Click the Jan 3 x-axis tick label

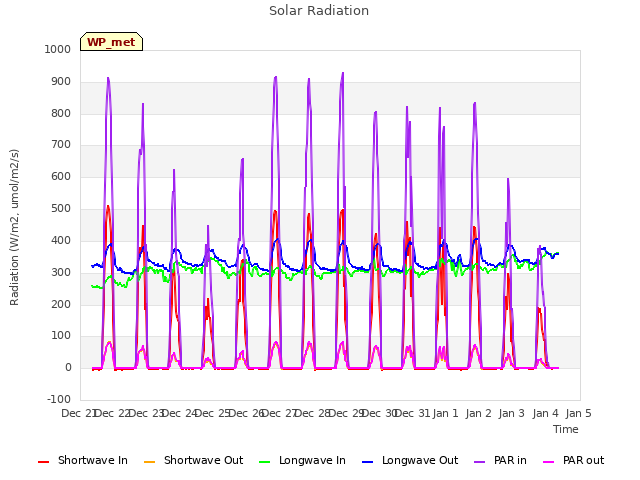click(x=511, y=413)
